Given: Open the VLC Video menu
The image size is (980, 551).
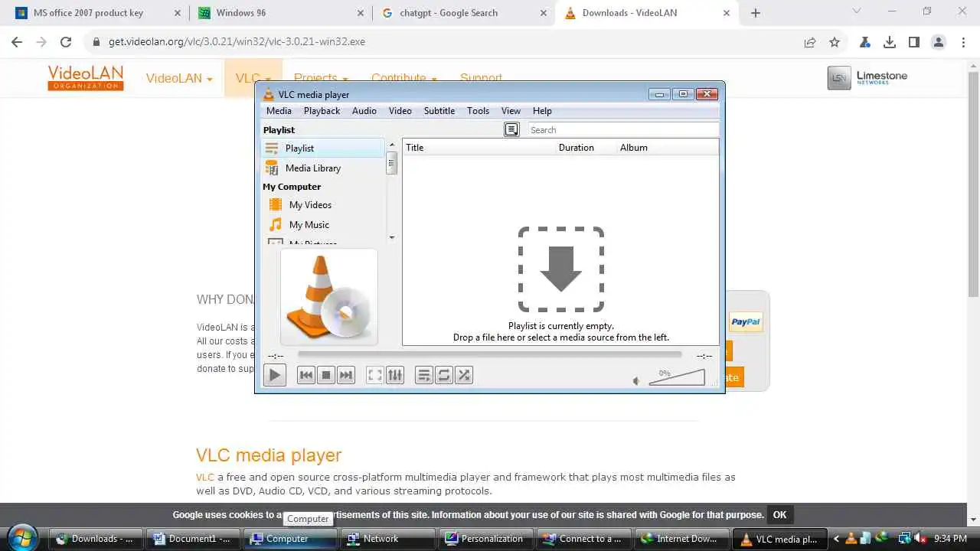Looking at the screenshot, I should [400, 111].
